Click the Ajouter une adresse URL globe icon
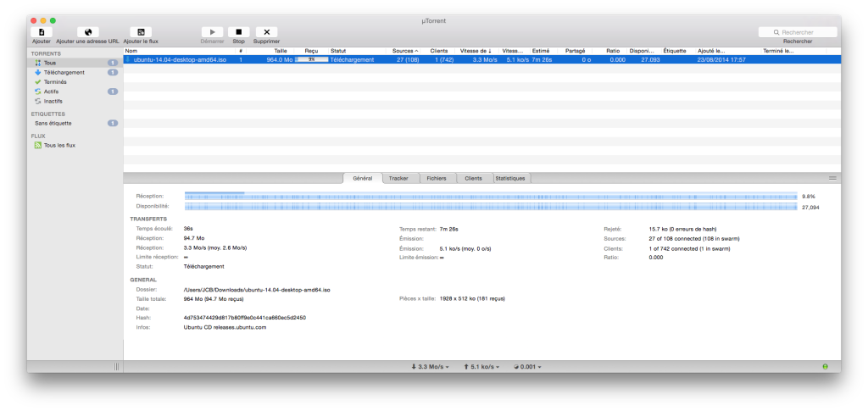This screenshot has height=411, width=868. [88, 32]
